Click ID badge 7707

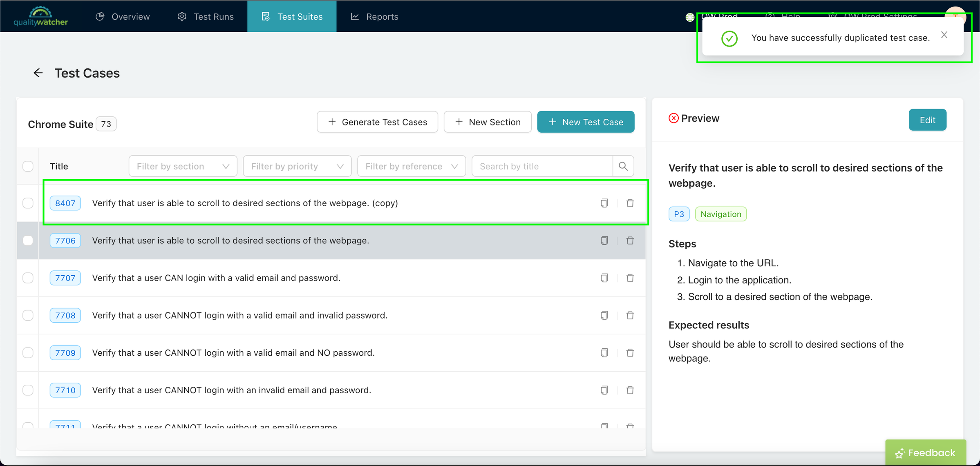pos(65,278)
